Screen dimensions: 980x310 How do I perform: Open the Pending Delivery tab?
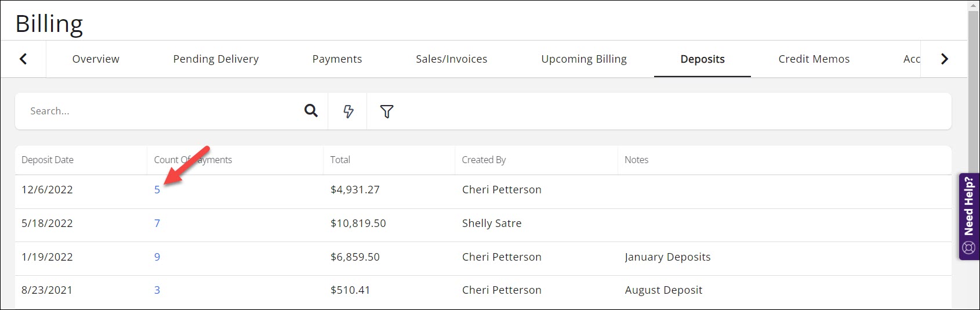216,59
